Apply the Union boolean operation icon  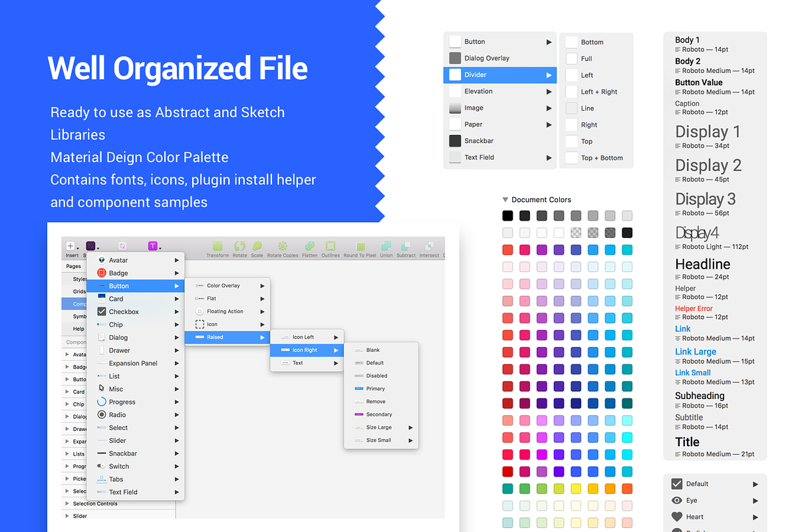[386, 246]
